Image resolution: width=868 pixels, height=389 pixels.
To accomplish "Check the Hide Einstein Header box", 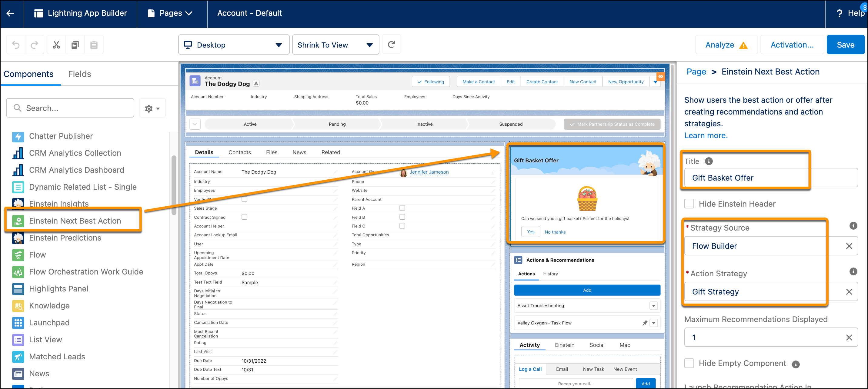I will (689, 204).
